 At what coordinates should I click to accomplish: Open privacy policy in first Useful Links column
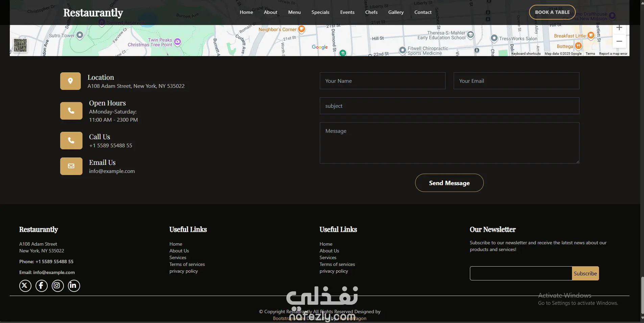pyautogui.click(x=184, y=271)
